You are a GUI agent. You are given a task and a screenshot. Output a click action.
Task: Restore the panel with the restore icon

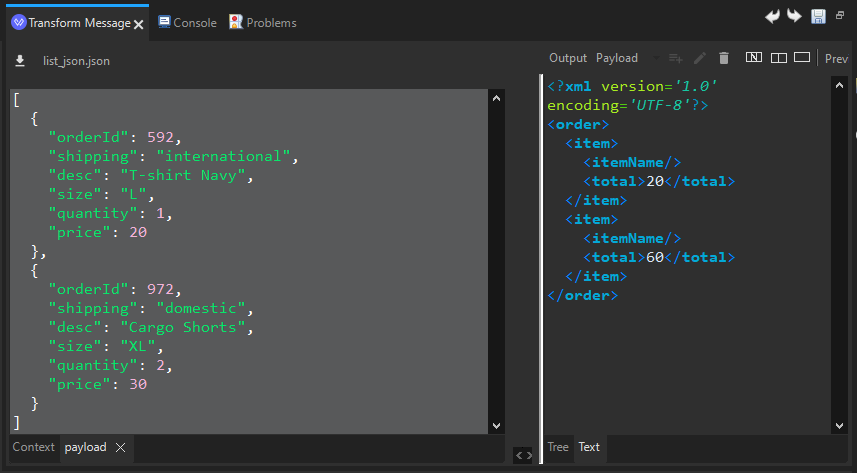tap(840, 15)
